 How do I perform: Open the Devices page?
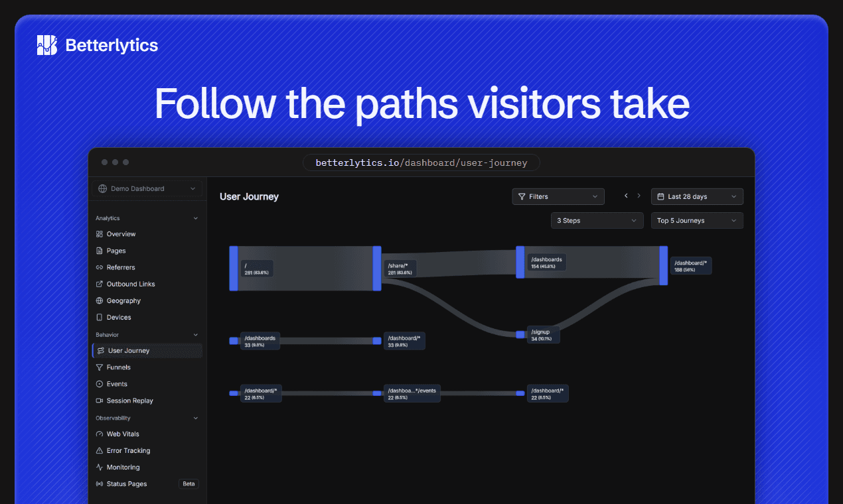point(147,318)
